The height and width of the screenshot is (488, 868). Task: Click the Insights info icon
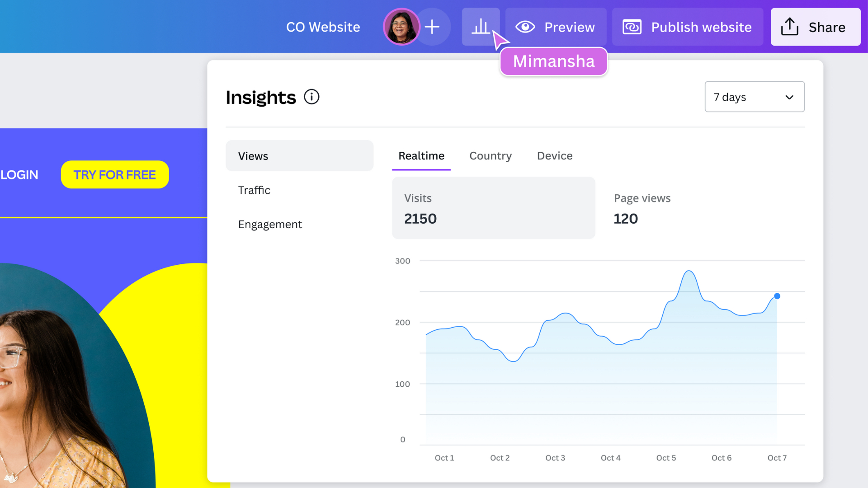pos(311,97)
